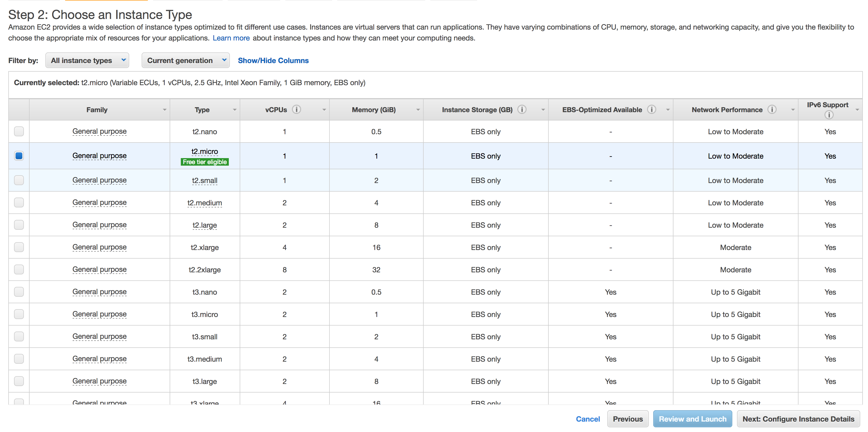Select the t2.2xlarge instance checkbox
The height and width of the screenshot is (432, 868).
pyautogui.click(x=19, y=269)
